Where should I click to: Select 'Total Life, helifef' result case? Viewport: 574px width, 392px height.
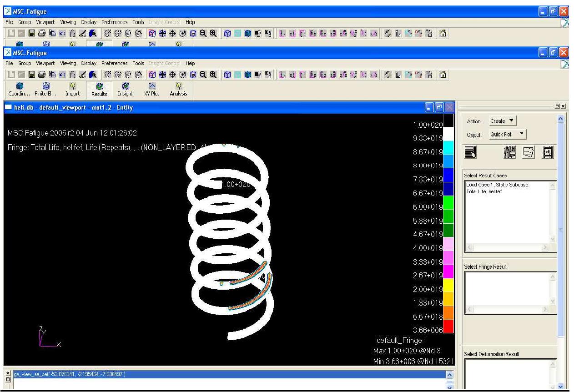484,191
